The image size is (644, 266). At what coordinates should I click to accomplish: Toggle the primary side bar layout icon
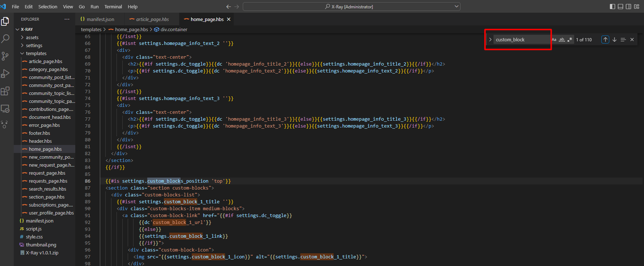613,7
